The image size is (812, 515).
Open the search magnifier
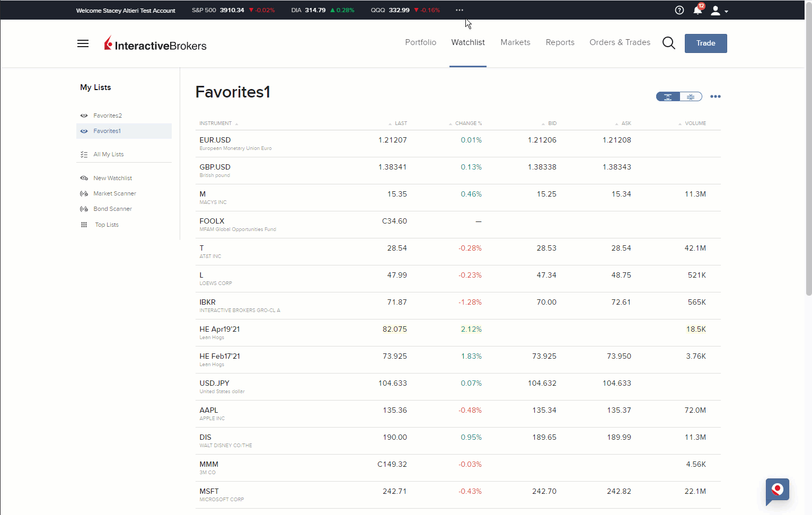668,43
